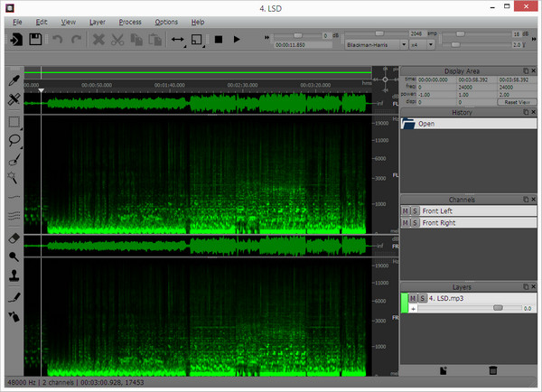Click the Cut scissors icon
The height and width of the screenshot is (392, 542).
tap(117, 40)
